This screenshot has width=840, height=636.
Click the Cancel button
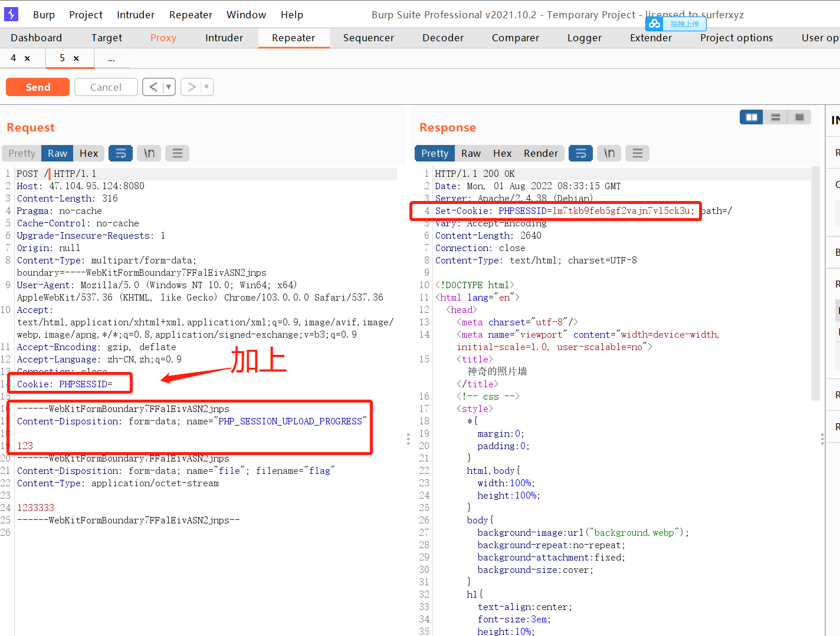[x=106, y=87]
